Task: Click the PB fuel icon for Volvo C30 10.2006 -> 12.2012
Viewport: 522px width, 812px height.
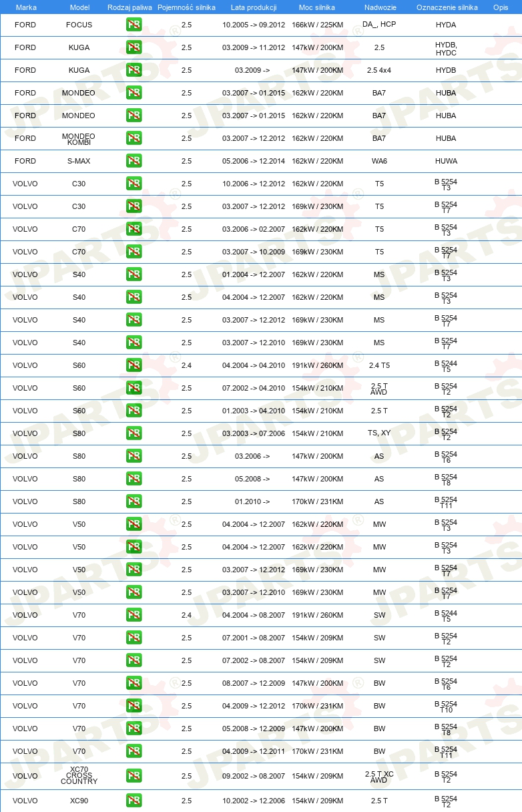Action: [134, 184]
